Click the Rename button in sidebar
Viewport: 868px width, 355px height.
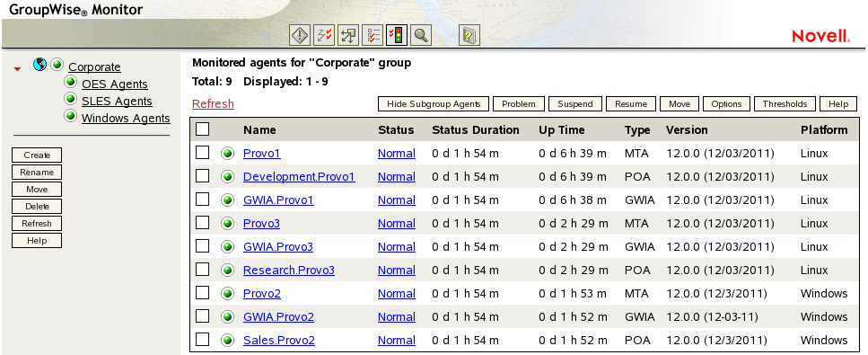[x=37, y=173]
